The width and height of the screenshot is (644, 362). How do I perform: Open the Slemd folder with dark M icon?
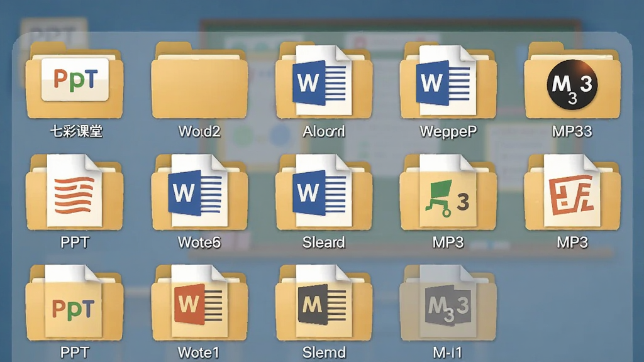point(324,303)
